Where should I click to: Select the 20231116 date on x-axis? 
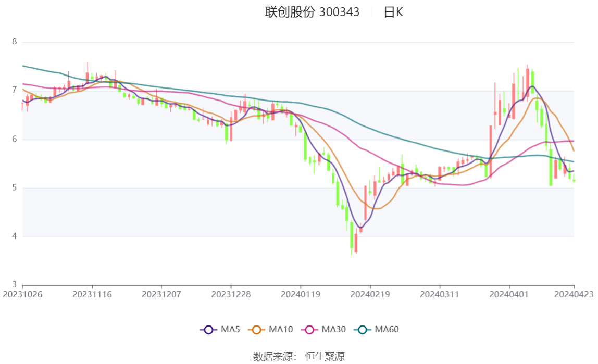point(92,294)
